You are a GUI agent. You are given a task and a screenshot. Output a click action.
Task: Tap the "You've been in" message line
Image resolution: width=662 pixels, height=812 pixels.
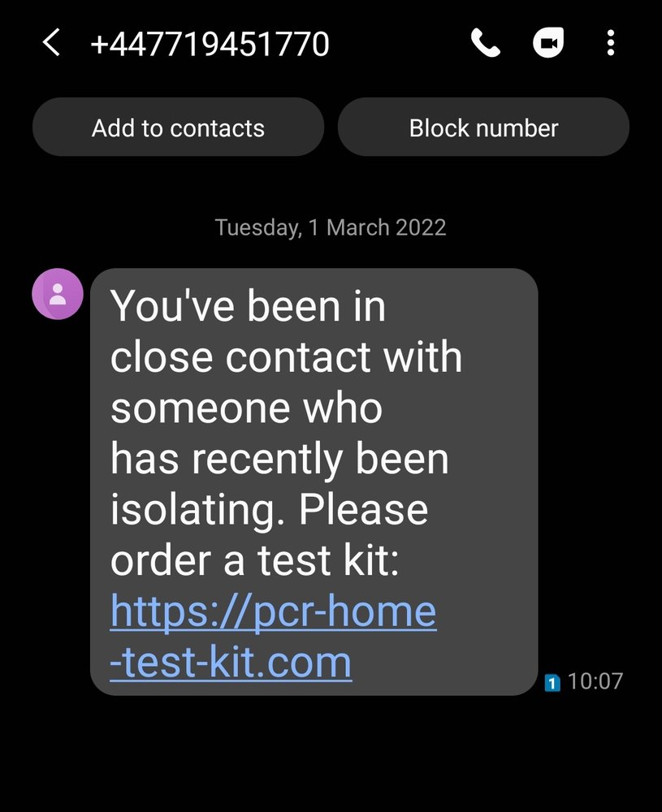point(248,307)
